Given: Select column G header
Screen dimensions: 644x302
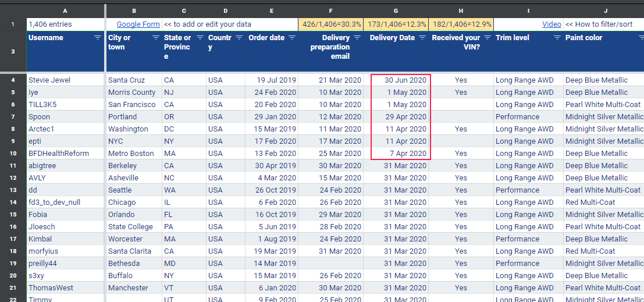Looking at the screenshot, I should 396,11.
